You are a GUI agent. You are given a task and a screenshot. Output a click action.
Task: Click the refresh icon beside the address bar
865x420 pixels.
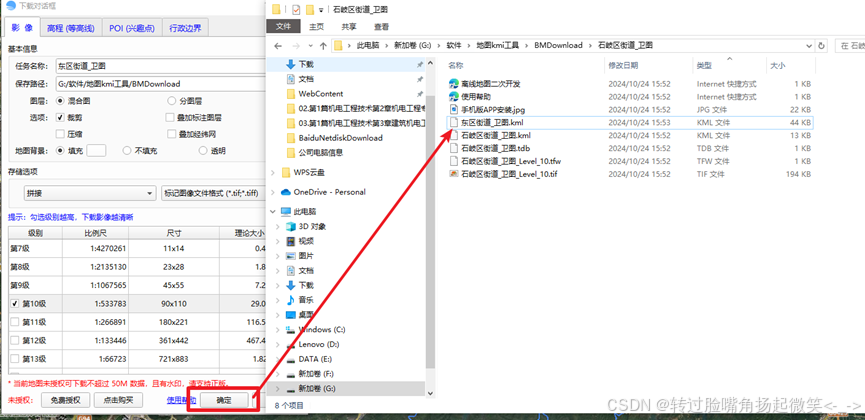click(822, 46)
